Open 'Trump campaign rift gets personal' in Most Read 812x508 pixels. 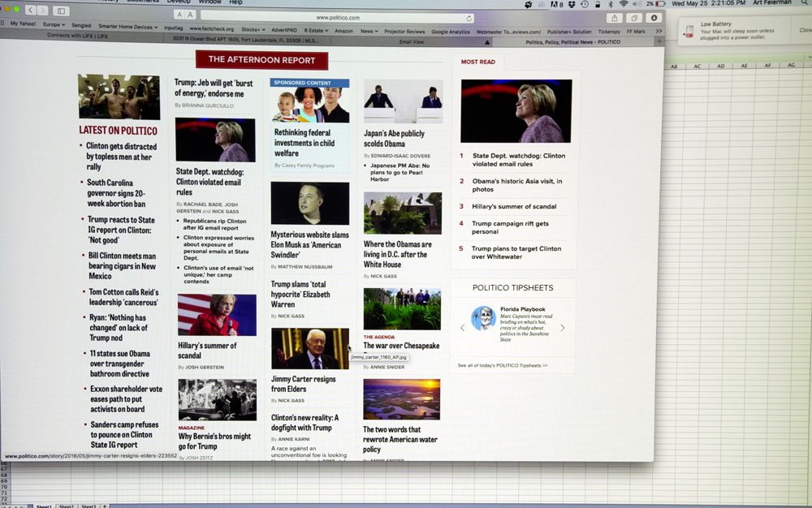(510, 227)
